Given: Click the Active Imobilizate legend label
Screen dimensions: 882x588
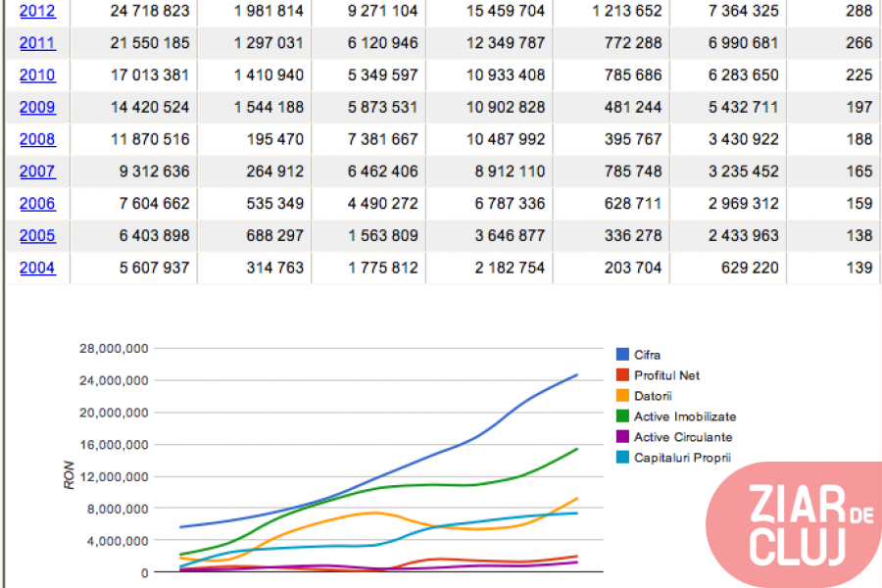Looking at the screenshot, I should (x=684, y=416).
